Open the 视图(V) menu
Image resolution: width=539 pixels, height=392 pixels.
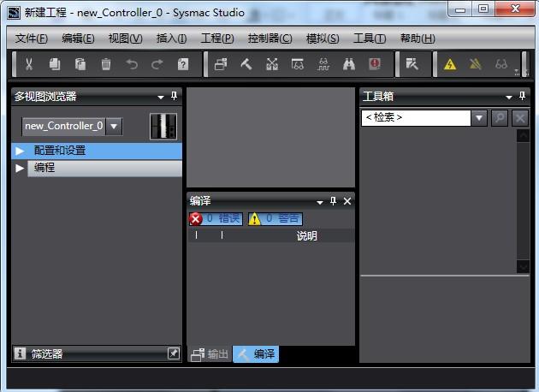(x=126, y=39)
